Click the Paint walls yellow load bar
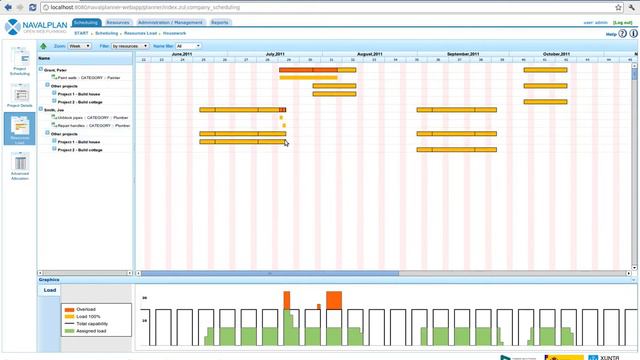Image resolution: width=640 pixels, height=360 pixels. click(x=309, y=78)
